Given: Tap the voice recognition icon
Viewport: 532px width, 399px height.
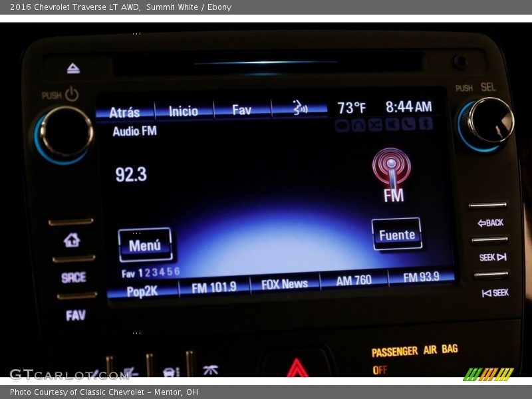Looking at the screenshot, I should pos(300,108).
